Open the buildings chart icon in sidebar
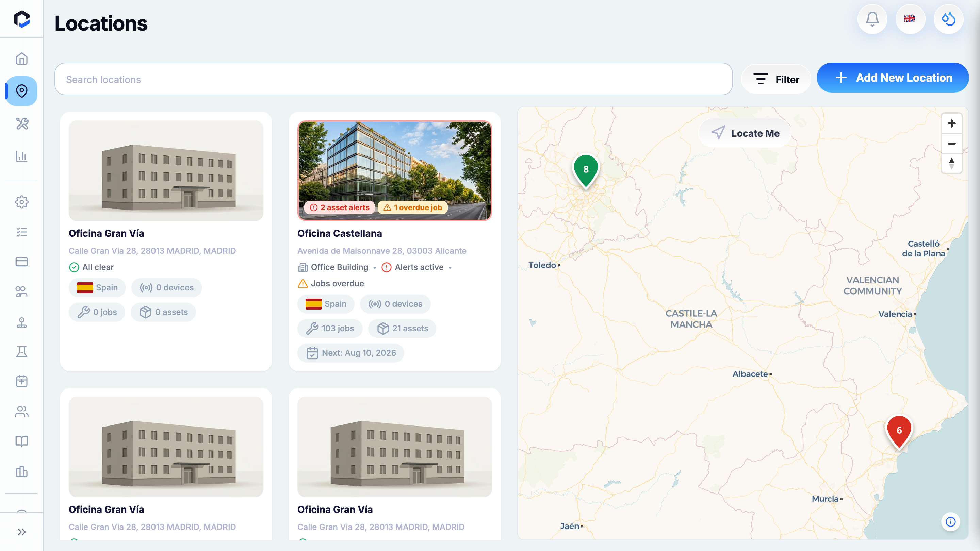The width and height of the screenshot is (980, 551). (x=22, y=471)
